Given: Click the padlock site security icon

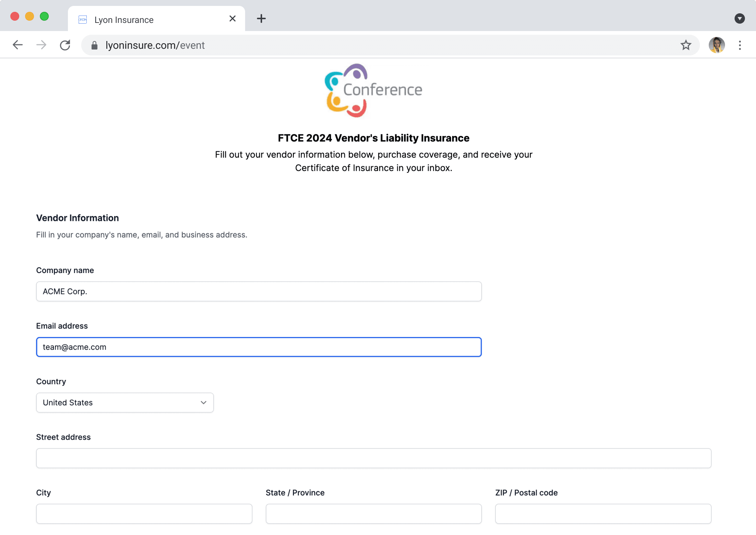Looking at the screenshot, I should (94, 45).
